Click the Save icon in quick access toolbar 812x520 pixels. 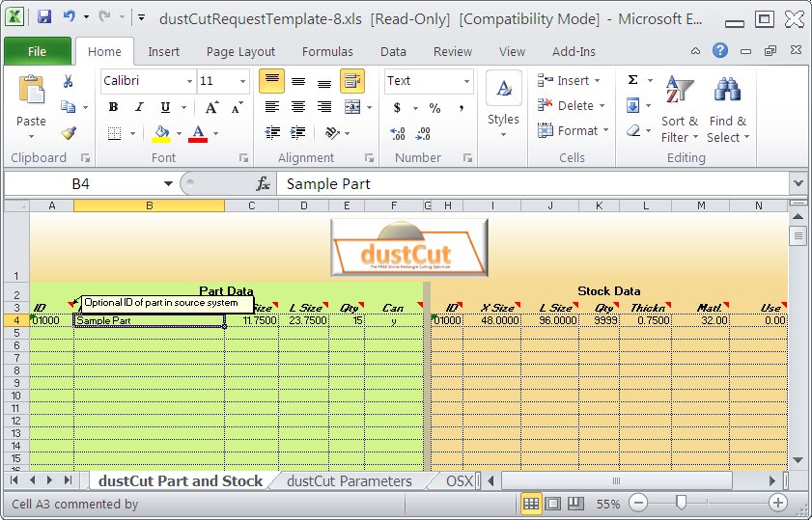44,17
